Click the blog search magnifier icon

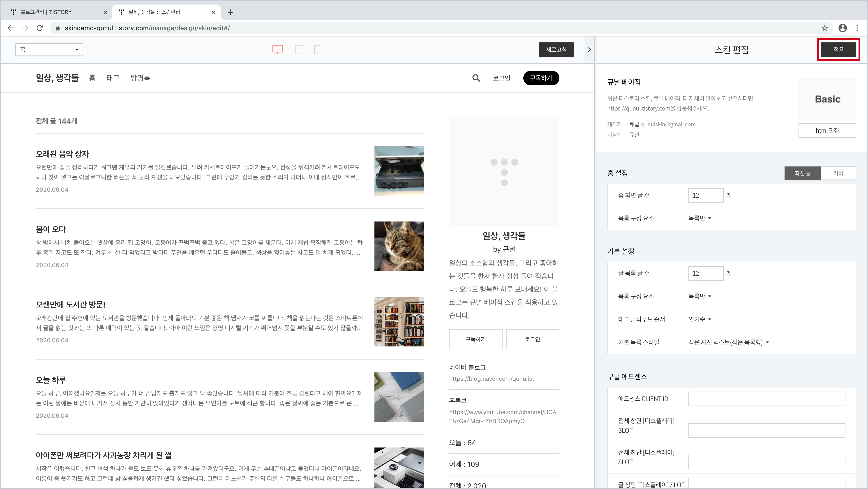coord(476,78)
